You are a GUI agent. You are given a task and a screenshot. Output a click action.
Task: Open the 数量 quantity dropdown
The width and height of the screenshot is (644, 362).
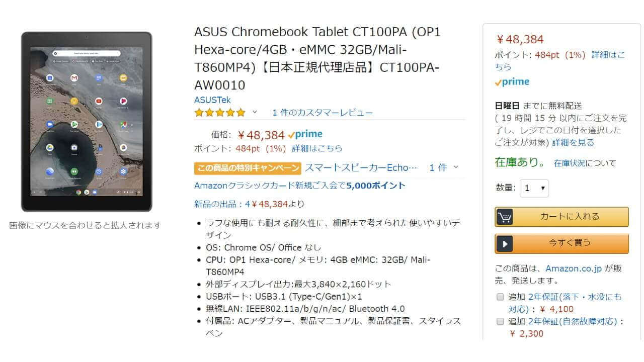point(534,188)
